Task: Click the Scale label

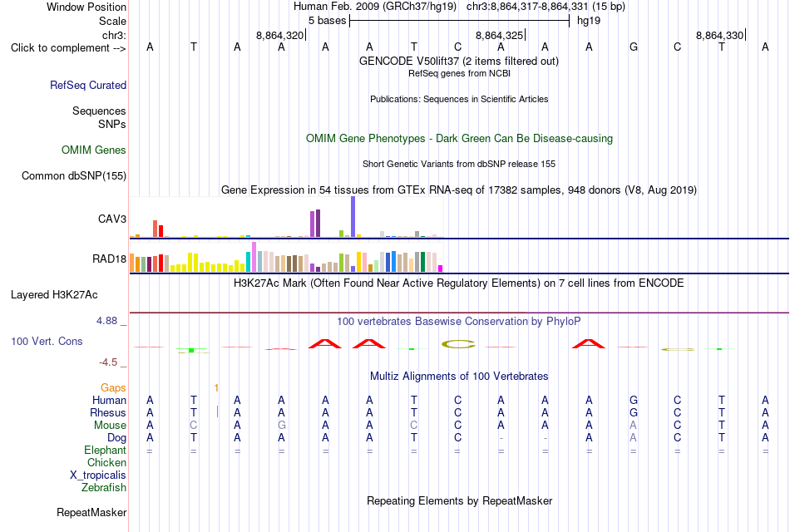Action: point(112,21)
